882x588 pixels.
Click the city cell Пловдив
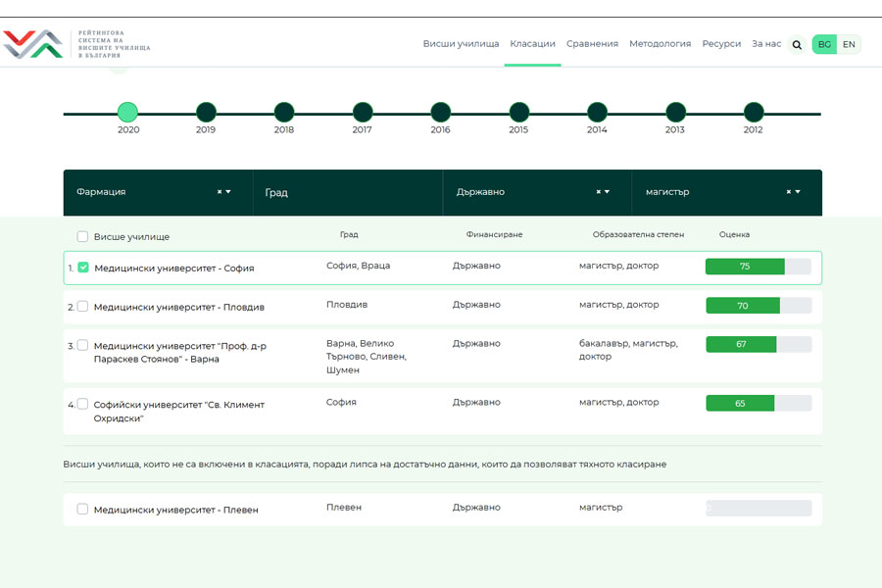(x=347, y=305)
